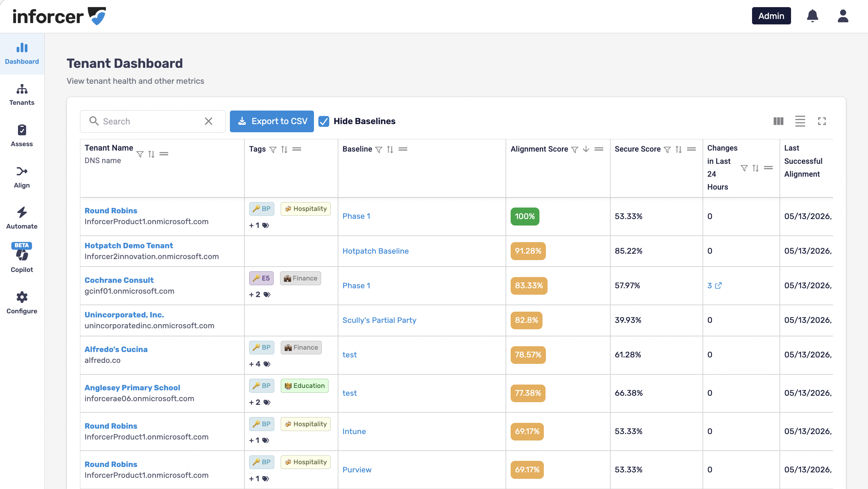Expand Cochrane Consult's +2 extra tags
Screen dimensions: 868x489
(x=260, y=294)
